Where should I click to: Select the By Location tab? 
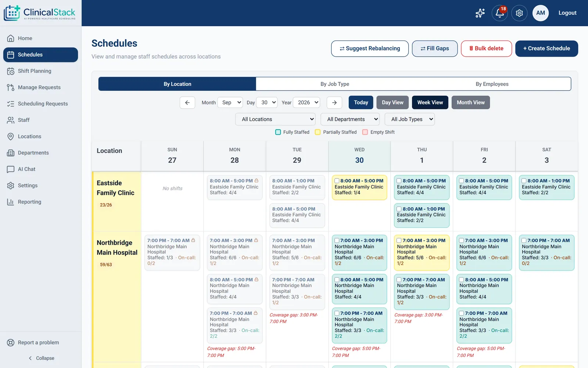[177, 84]
